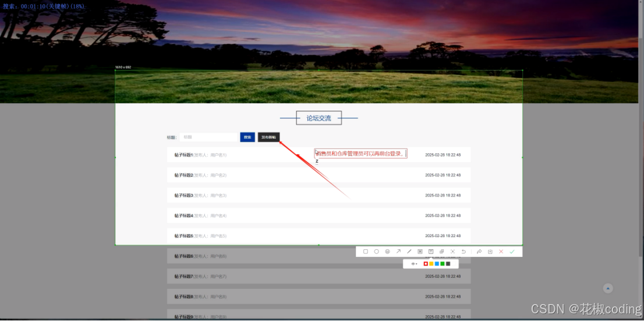
Task: Select the rectangle annotation tool
Action: pos(366,252)
